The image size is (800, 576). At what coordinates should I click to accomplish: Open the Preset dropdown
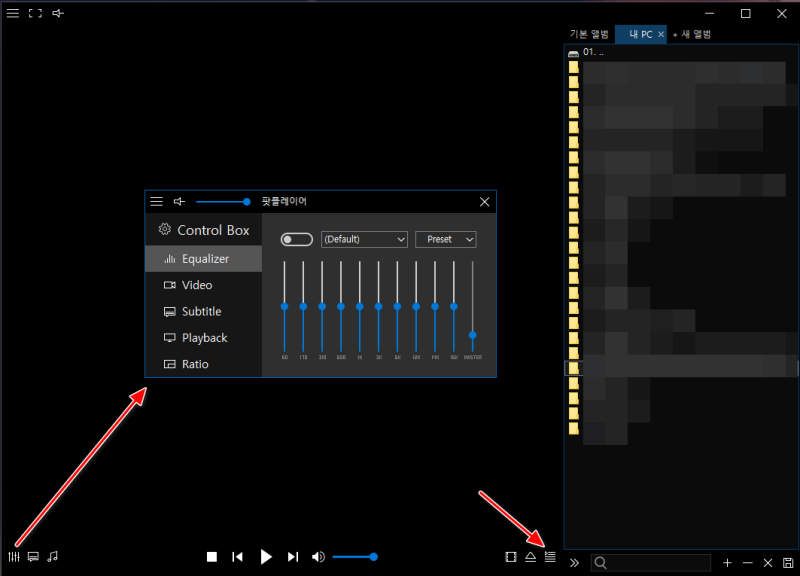click(445, 240)
